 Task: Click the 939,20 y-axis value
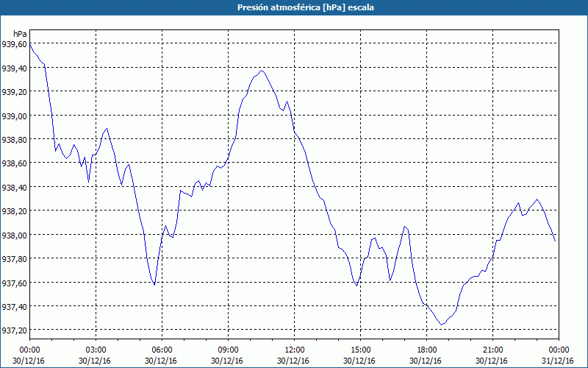point(14,91)
